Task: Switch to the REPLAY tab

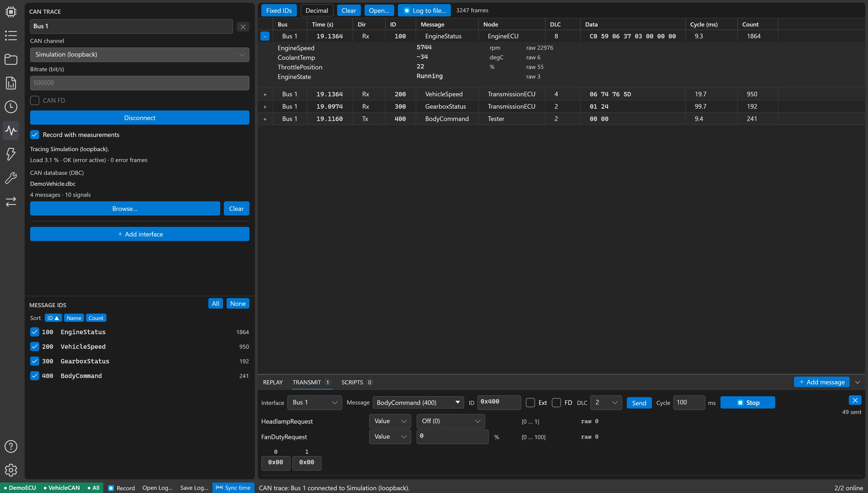Action: pyautogui.click(x=273, y=382)
